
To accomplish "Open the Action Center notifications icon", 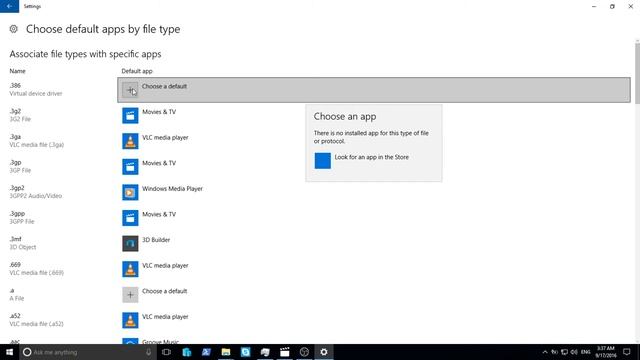I will point(627,352).
